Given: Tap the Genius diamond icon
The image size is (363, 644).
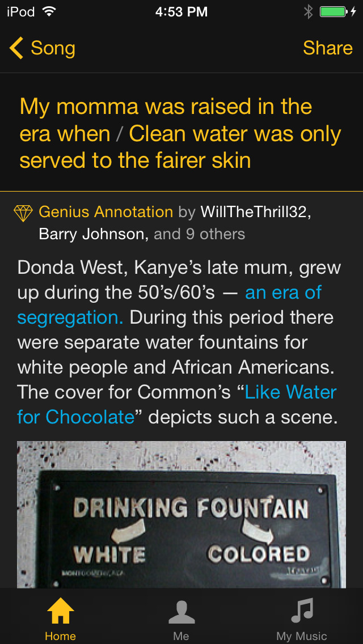Looking at the screenshot, I should (x=23, y=213).
